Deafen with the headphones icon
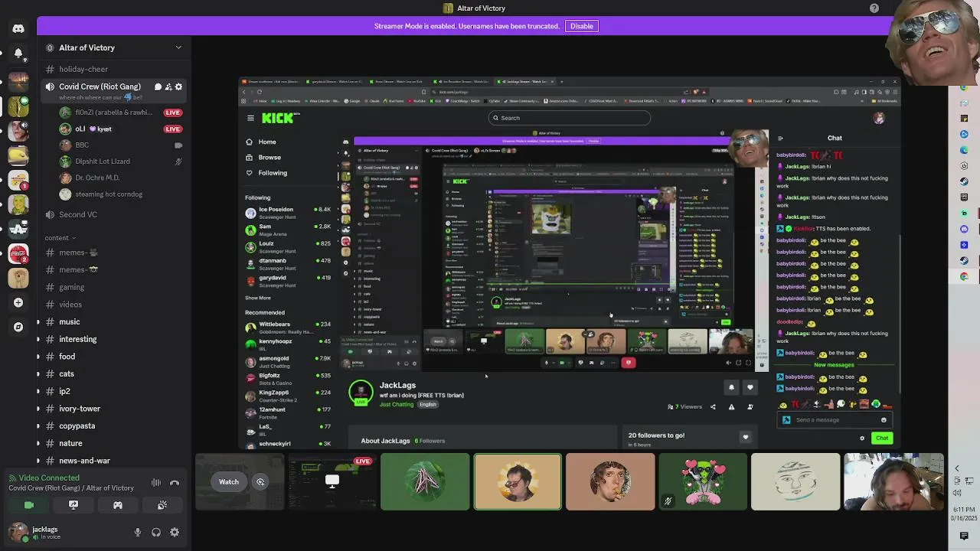 pos(156,532)
